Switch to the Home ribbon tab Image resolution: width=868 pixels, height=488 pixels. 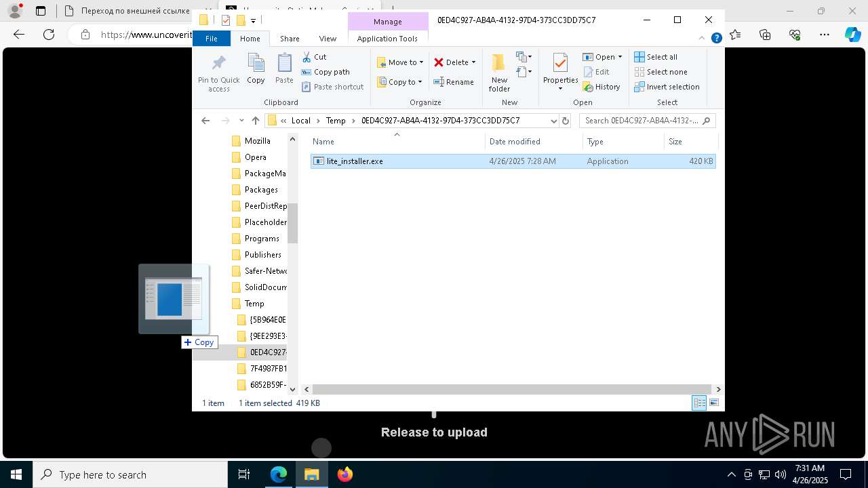point(250,39)
